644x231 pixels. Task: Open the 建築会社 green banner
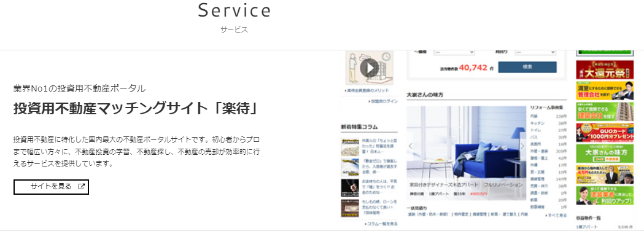pyautogui.click(x=604, y=111)
